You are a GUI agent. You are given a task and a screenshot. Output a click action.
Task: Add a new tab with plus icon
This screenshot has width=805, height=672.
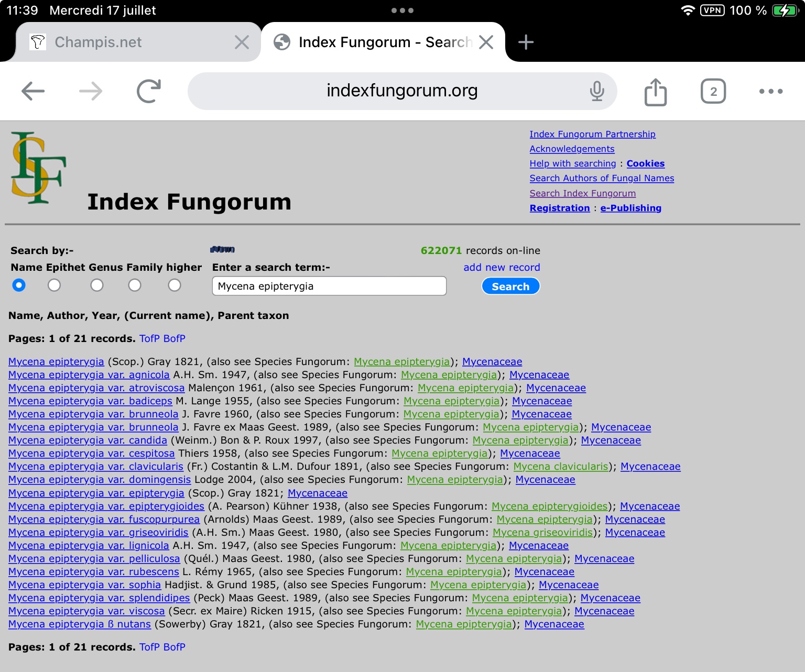[x=526, y=42]
